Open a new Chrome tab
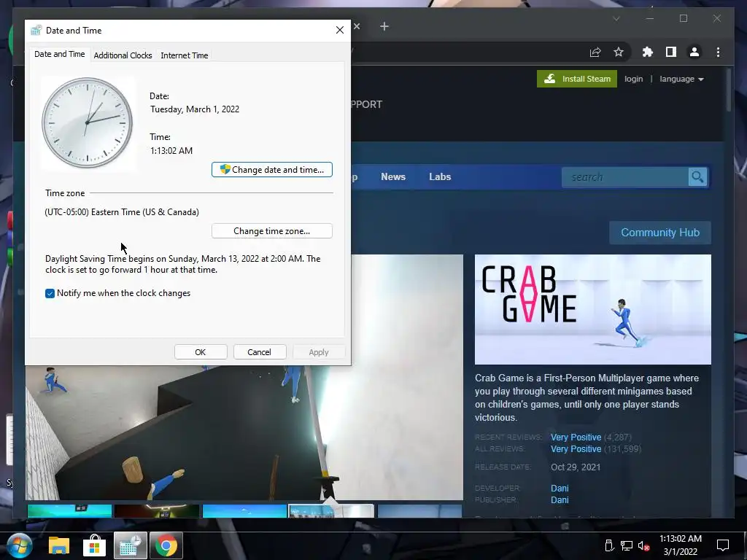The image size is (747, 560). click(x=384, y=26)
